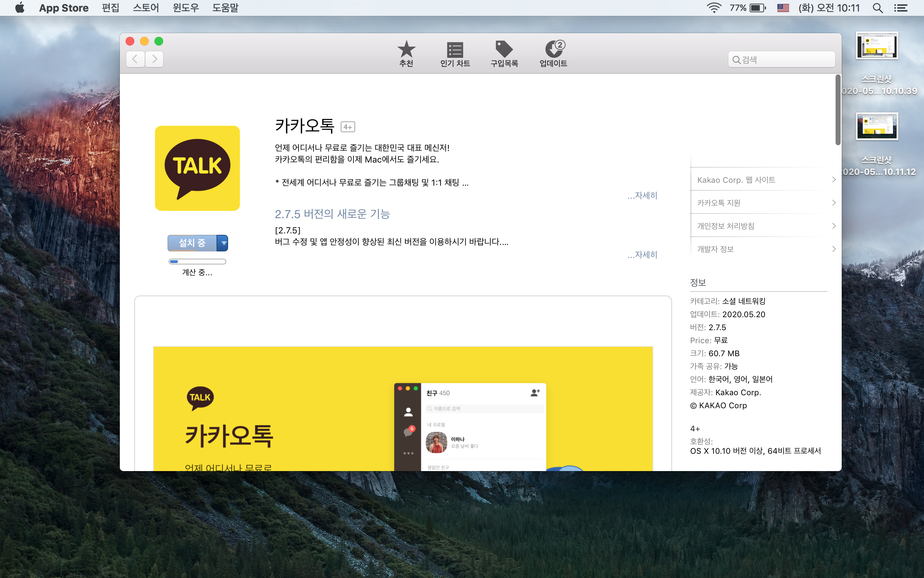The image size is (924, 578).
Task: Go forward with the right arrow button
Action: click(154, 59)
